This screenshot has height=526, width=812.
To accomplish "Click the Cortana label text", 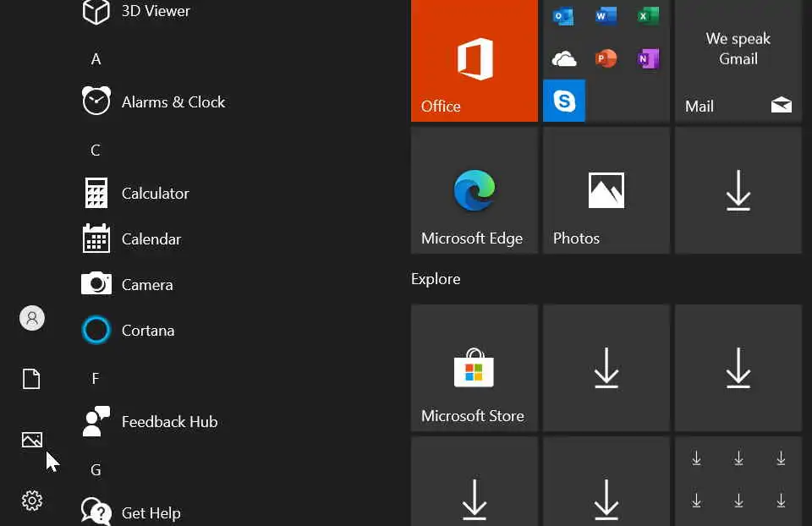I will pyautogui.click(x=148, y=331).
